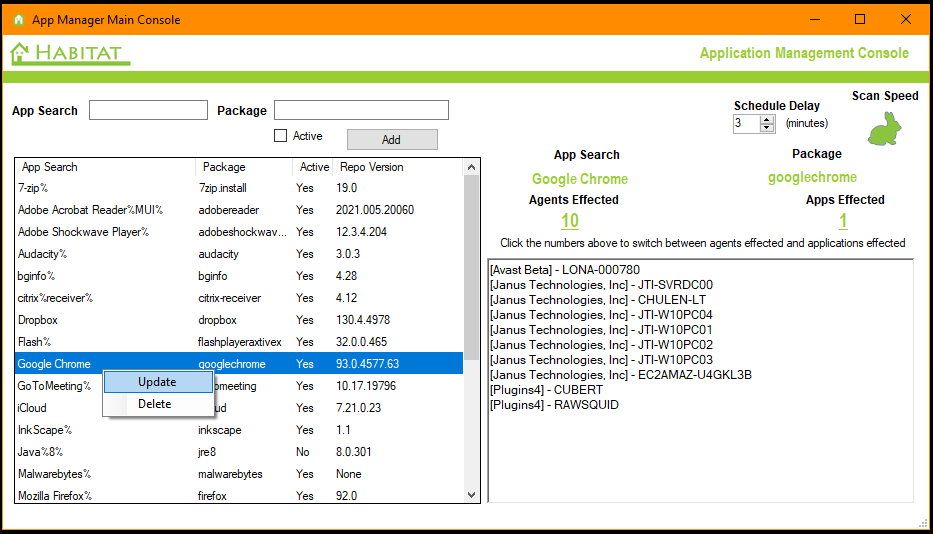Focus the Package input field
Viewport: 933px width, 534px height.
pyautogui.click(x=361, y=110)
